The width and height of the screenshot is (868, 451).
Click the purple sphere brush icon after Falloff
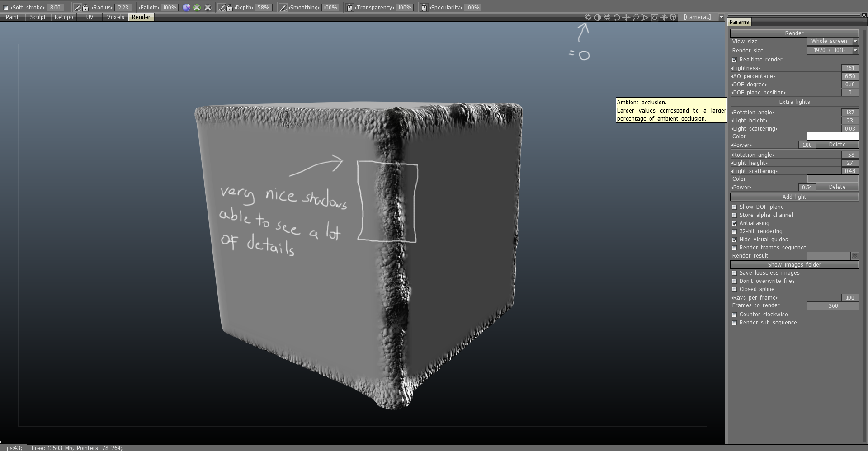click(187, 7)
